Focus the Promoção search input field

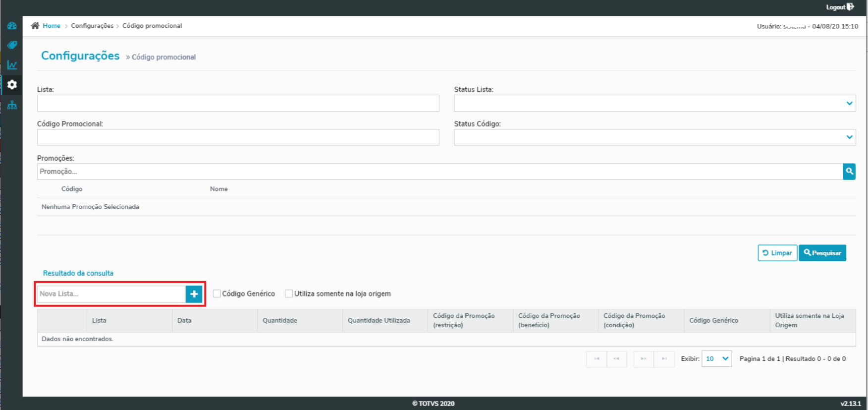[x=440, y=172]
